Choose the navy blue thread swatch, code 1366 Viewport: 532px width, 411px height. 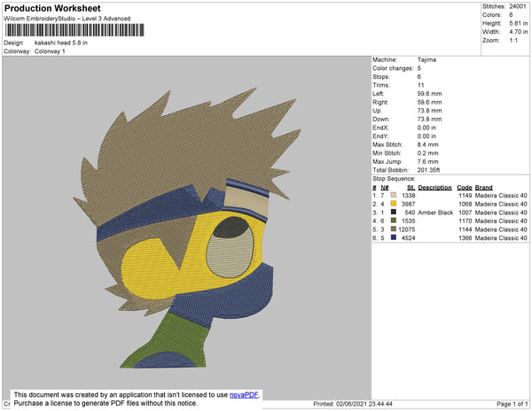pyautogui.click(x=393, y=237)
